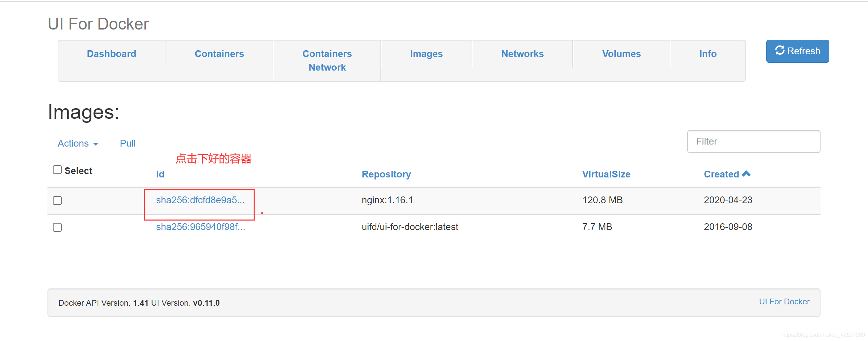
Task: Click the Created sort arrow icon
Action: 746,174
